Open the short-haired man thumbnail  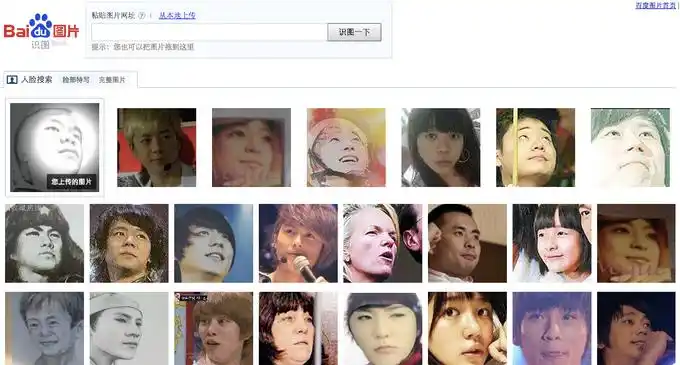[468, 243]
